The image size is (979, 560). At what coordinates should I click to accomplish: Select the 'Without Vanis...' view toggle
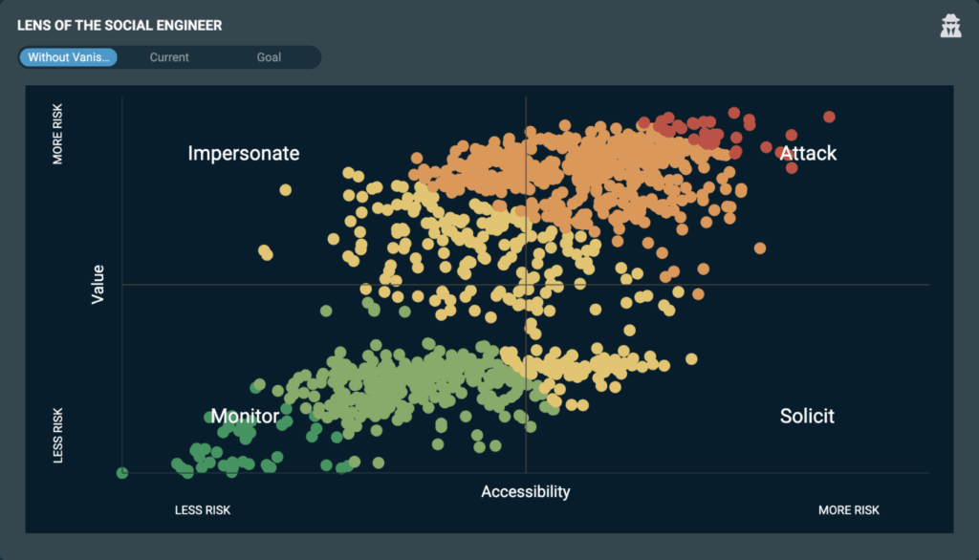70,57
